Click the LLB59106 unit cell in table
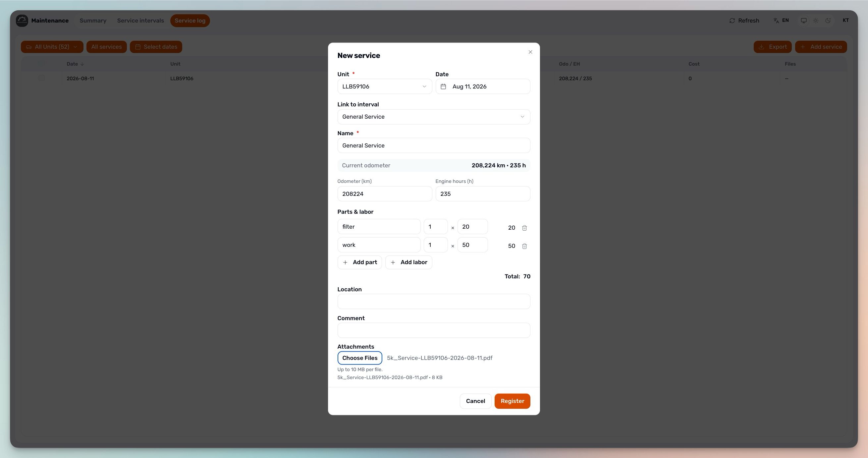The width and height of the screenshot is (868, 458). coord(182,79)
